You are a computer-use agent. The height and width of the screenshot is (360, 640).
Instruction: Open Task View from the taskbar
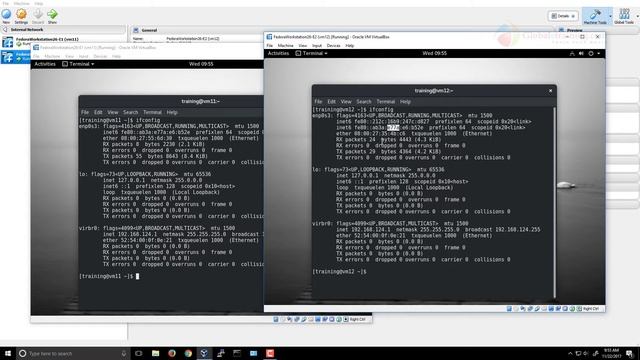(x=139, y=353)
